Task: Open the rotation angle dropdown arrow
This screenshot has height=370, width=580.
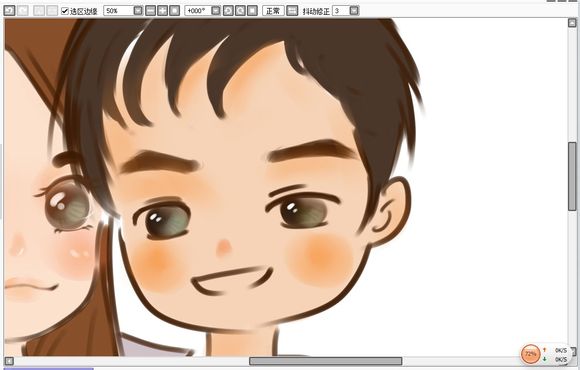Action: (216, 11)
